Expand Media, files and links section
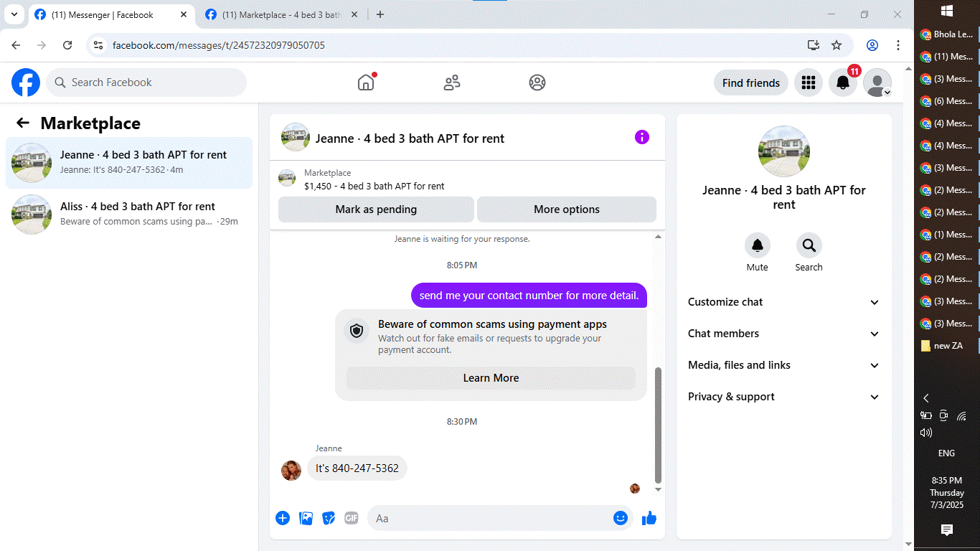The width and height of the screenshot is (980, 551). click(x=783, y=365)
